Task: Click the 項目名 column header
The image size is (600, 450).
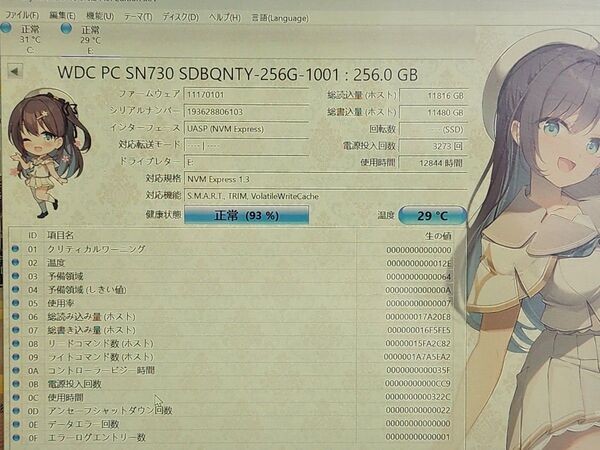Action: click(60, 235)
